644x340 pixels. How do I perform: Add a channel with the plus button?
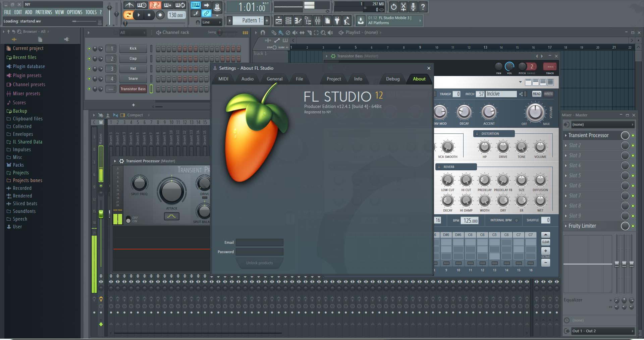pyautogui.click(x=133, y=105)
